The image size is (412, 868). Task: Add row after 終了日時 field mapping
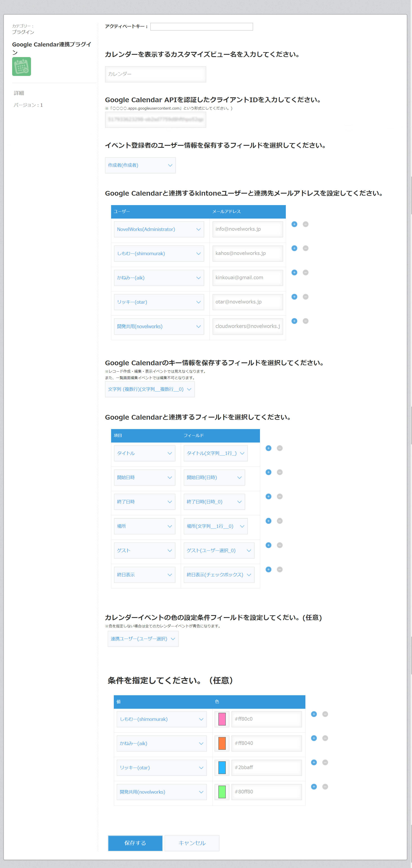coord(268,497)
